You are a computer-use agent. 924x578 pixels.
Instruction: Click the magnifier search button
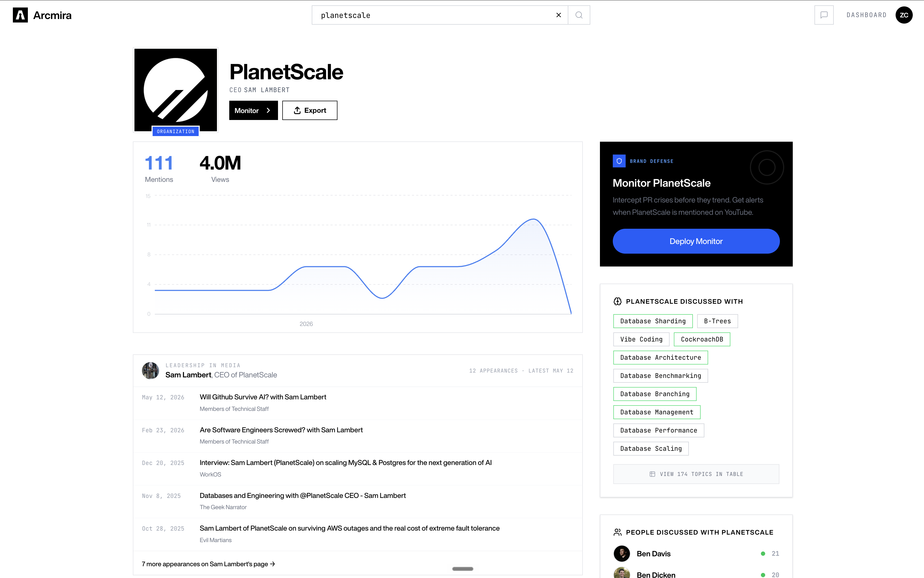pos(579,15)
